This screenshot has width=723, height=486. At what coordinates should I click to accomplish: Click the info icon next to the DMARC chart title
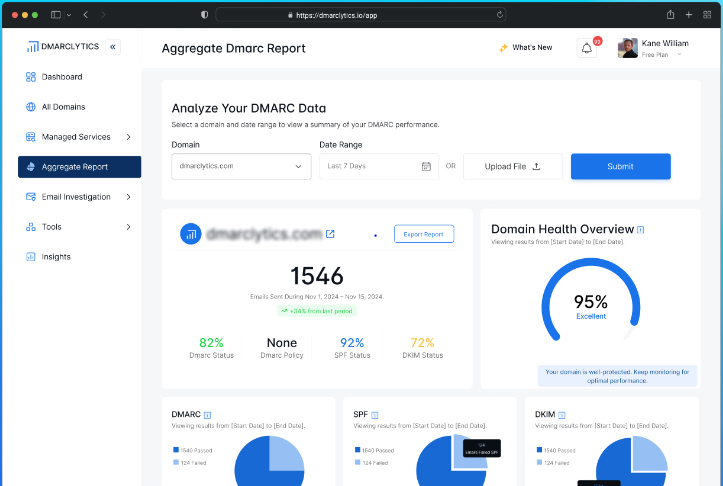pyautogui.click(x=207, y=415)
